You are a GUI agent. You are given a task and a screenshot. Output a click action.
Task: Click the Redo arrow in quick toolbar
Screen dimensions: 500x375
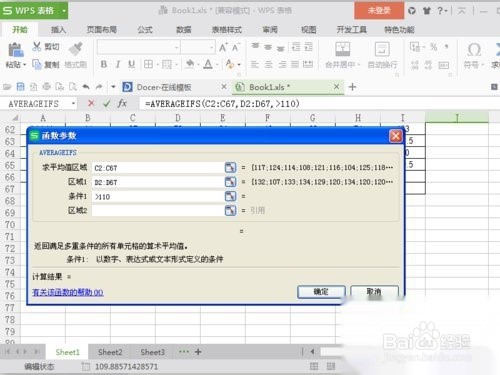click(x=99, y=87)
